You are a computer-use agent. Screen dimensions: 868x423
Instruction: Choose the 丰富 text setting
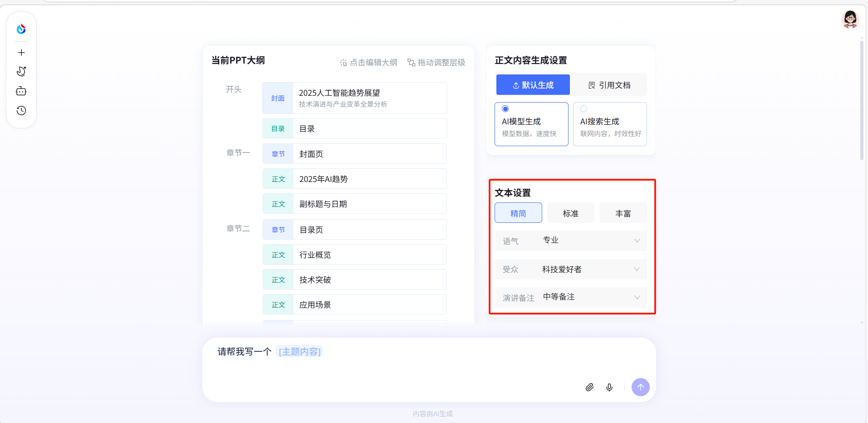click(x=623, y=213)
